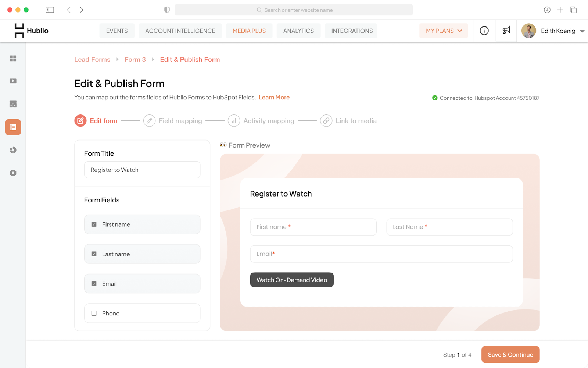588x368 pixels.
Task: Open the video library sidebar icon
Action: (13, 81)
